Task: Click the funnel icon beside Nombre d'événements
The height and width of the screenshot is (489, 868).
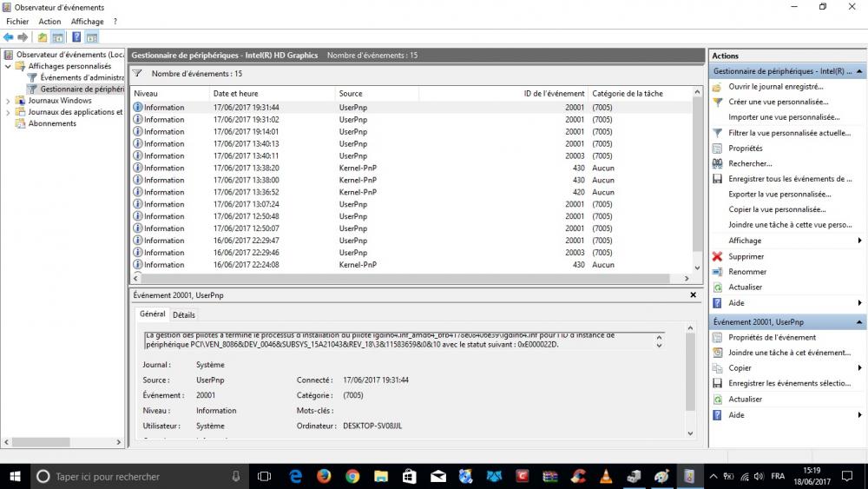Action: (138, 75)
